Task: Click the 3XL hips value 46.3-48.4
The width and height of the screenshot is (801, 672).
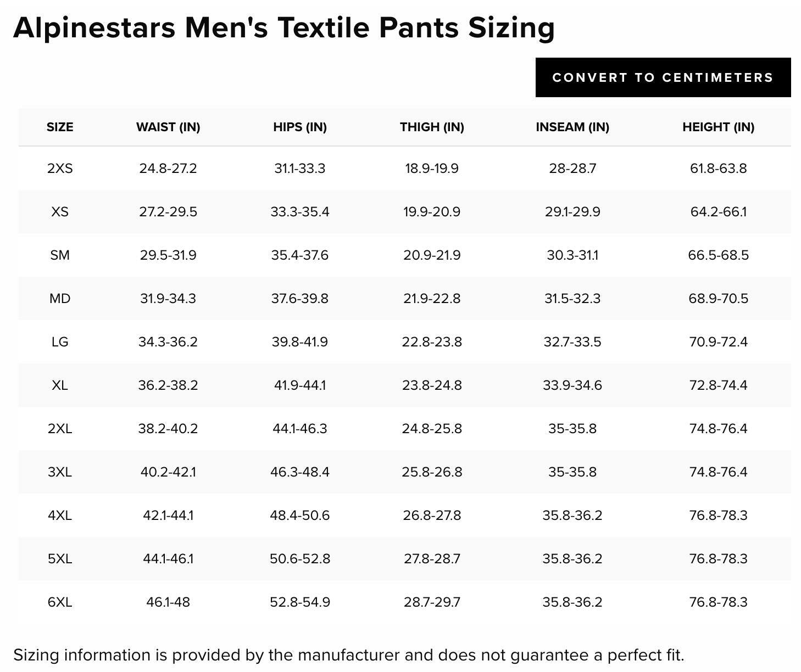Action: [x=300, y=472]
